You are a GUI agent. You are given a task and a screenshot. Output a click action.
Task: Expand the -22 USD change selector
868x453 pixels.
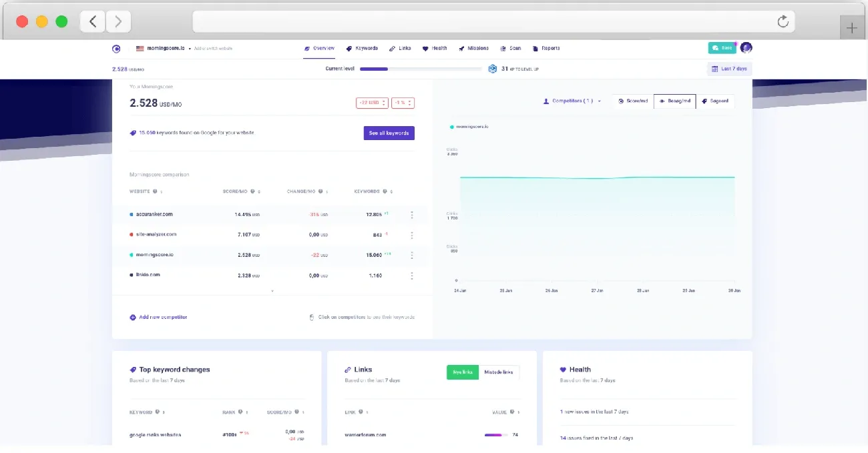[x=372, y=103]
